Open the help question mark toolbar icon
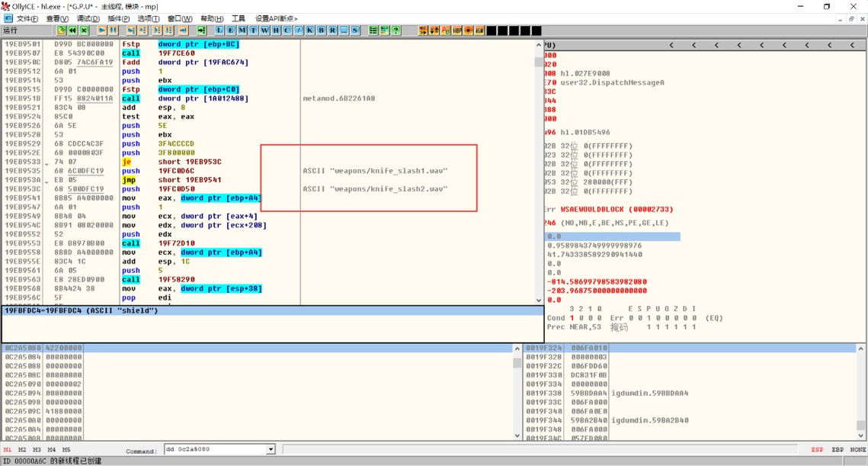The width and height of the screenshot is (868, 466). tap(396, 31)
